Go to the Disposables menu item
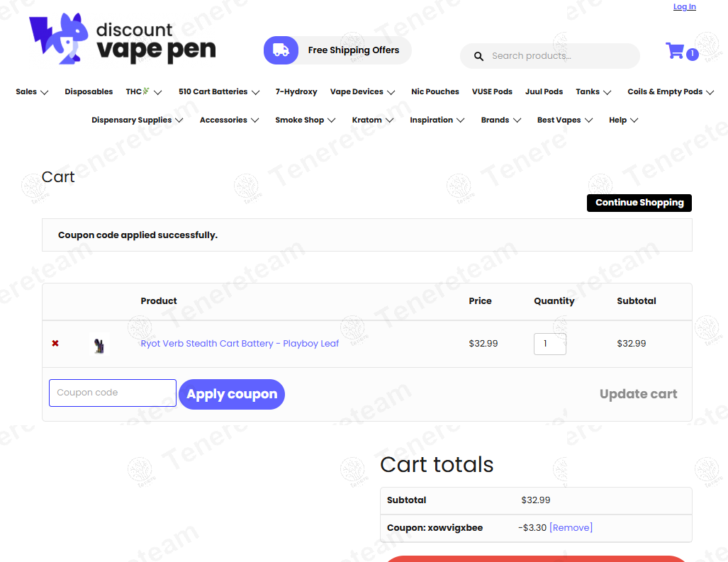This screenshot has width=728, height=562. [89, 91]
